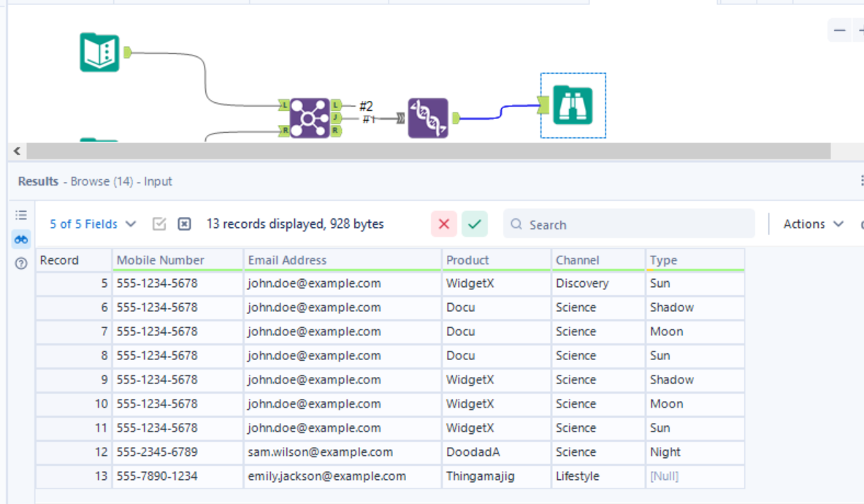Click the Email Address column header
Screen dimensions: 864x504
[287, 260]
